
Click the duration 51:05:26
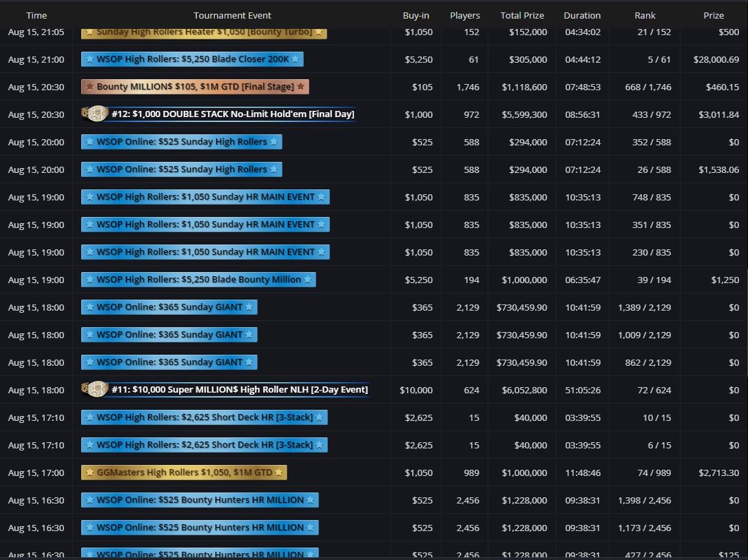click(583, 390)
